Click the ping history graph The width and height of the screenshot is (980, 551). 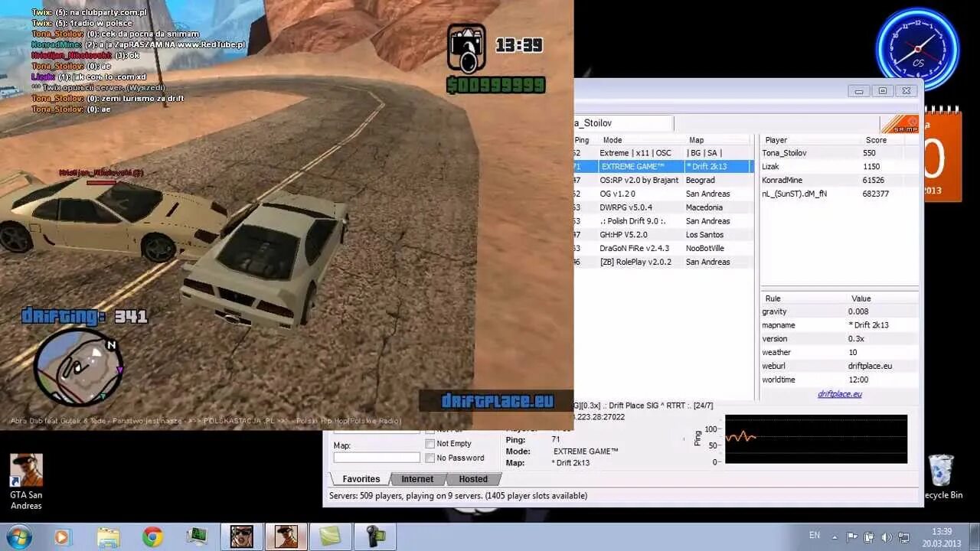816,439
